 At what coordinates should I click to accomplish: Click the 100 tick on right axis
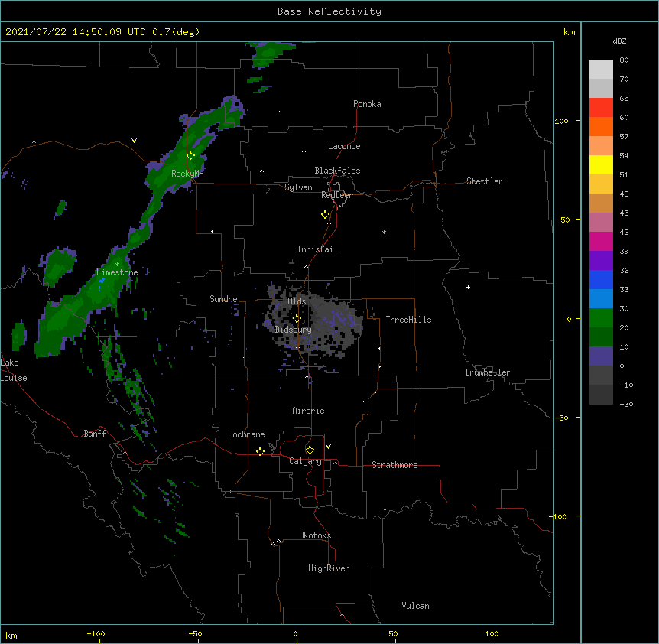pos(561,121)
